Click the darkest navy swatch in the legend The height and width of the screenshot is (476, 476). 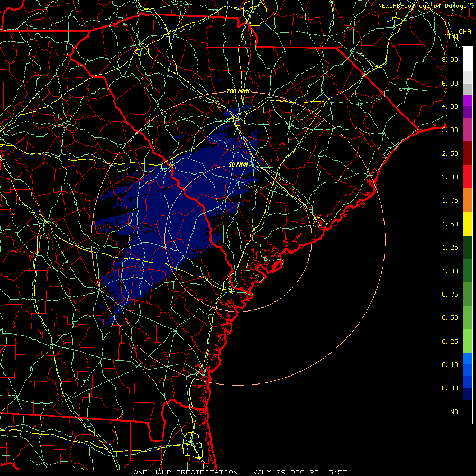(x=467, y=393)
